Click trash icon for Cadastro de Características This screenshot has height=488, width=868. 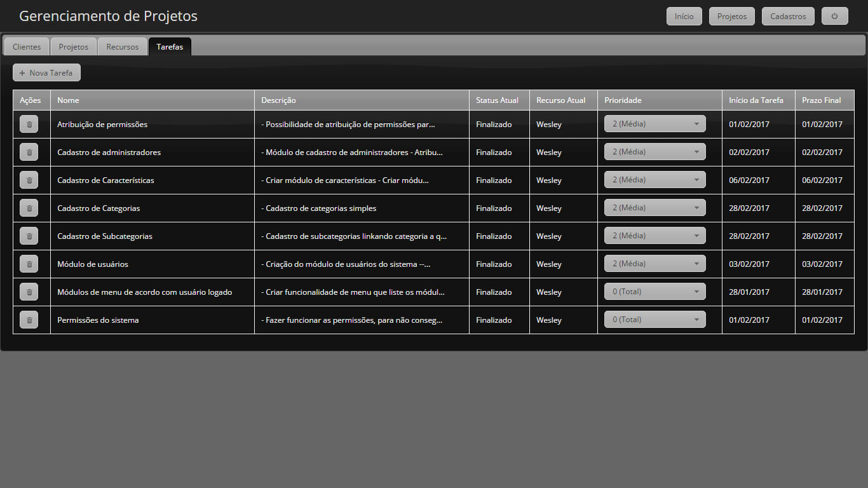pyautogui.click(x=29, y=180)
